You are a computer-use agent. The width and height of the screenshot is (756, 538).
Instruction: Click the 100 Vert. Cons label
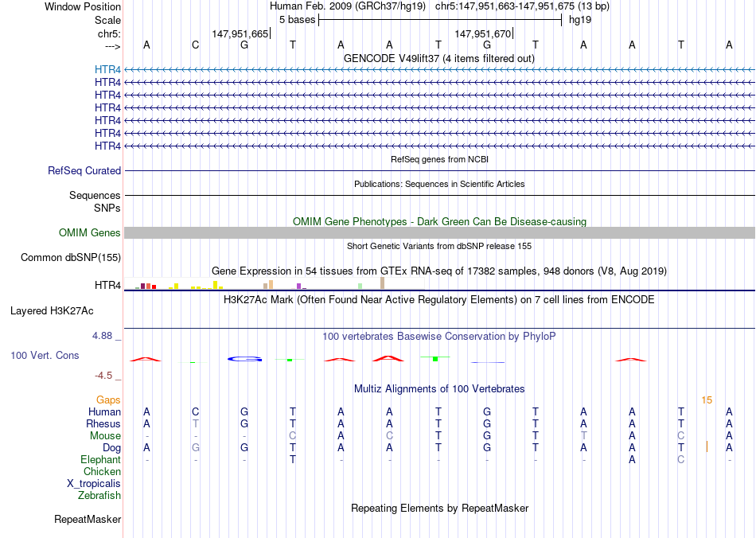[45, 355]
